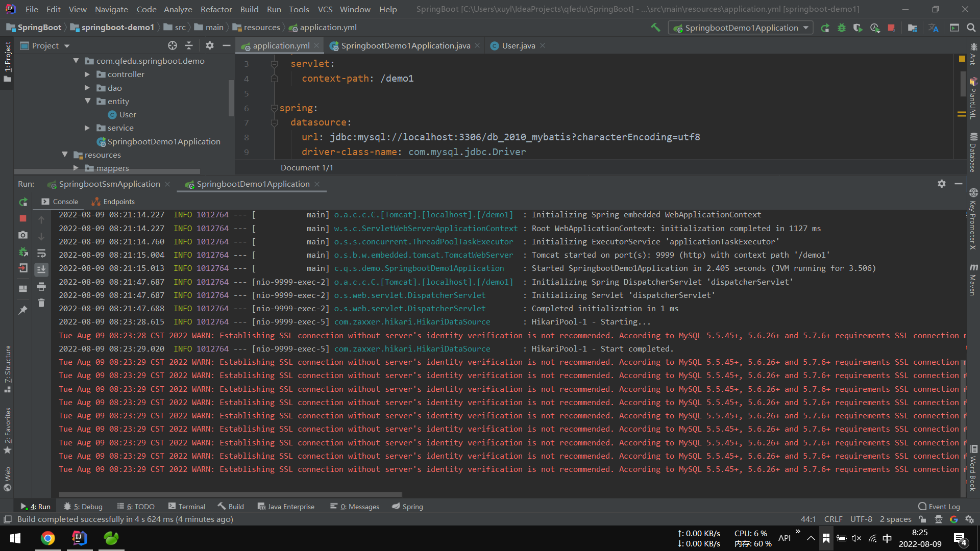The image size is (980, 551).
Task: Collapse the com.qfedu.springboot.demo package
Action: click(x=76, y=61)
